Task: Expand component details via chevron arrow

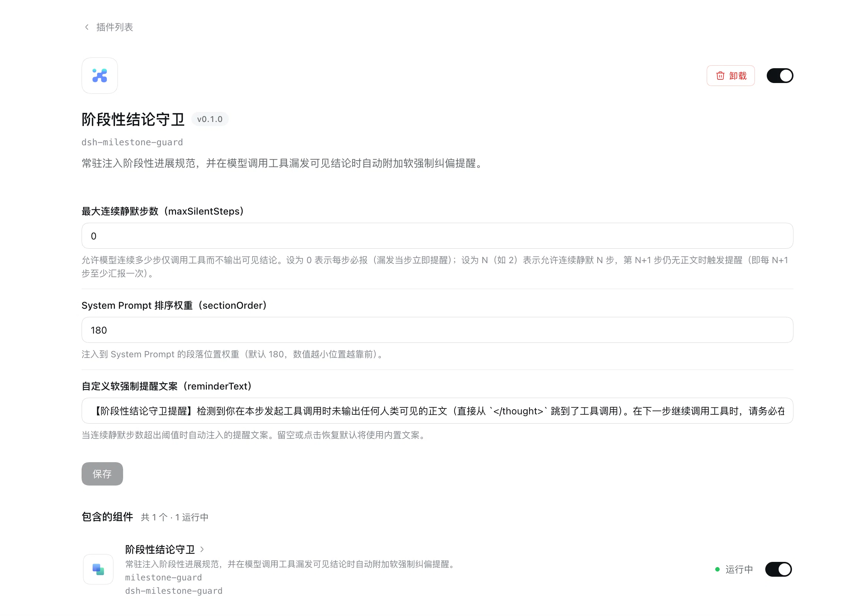Action: pyautogui.click(x=202, y=550)
